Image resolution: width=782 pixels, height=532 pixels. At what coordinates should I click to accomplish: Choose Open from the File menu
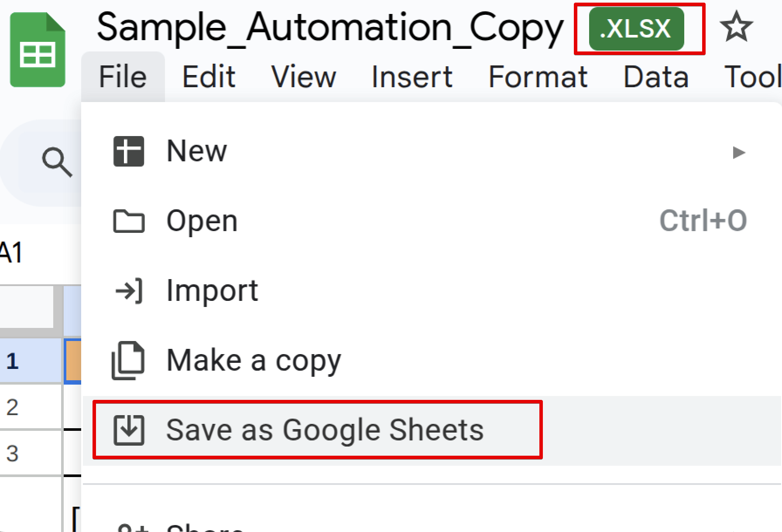pyautogui.click(x=431, y=221)
